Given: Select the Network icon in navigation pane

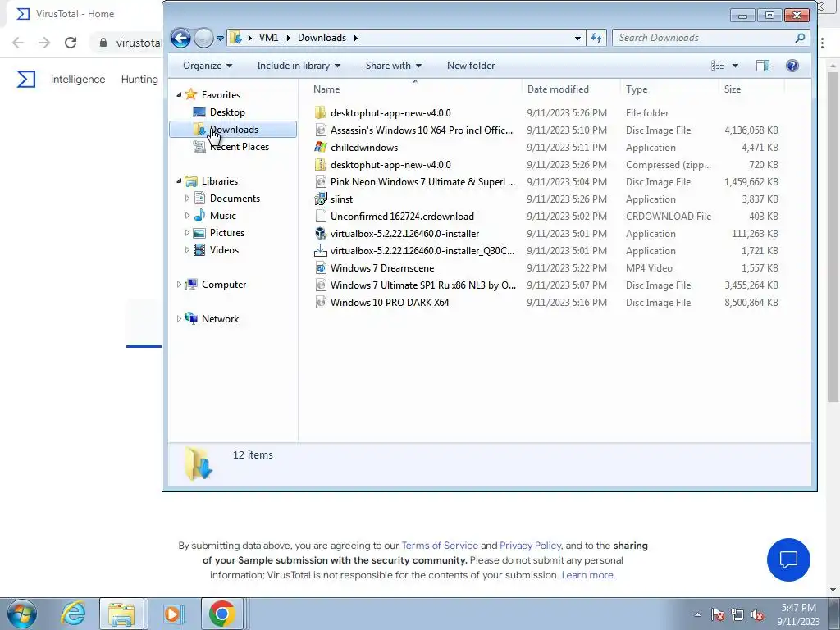Looking at the screenshot, I should point(191,319).
